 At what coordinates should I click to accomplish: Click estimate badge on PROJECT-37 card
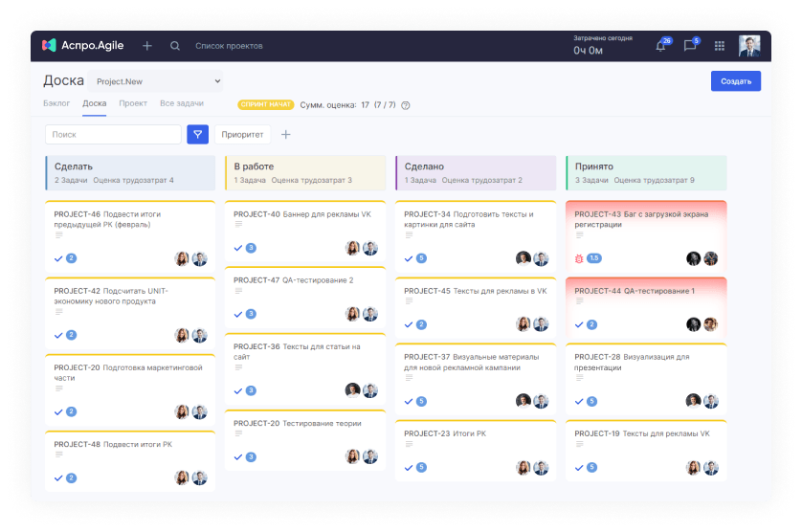point(421,402)
